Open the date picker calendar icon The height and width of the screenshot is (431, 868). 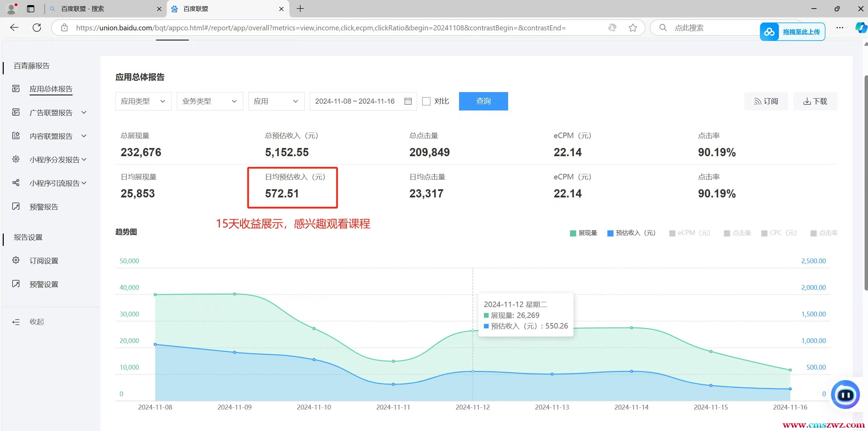408,101
